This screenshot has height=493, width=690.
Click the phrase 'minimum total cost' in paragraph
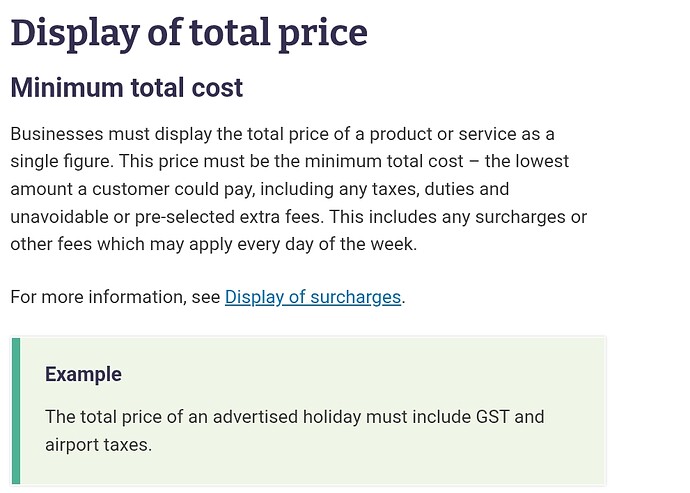[x=384, y=162]
